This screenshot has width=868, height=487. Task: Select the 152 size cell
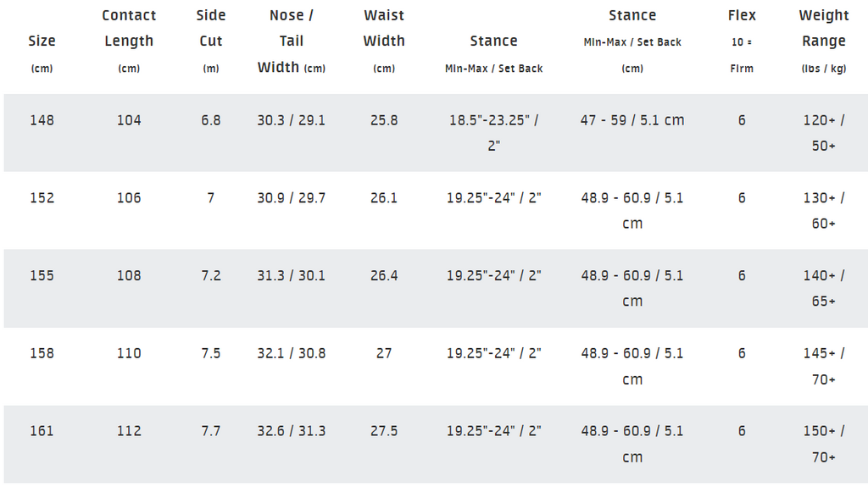[42, 197]
